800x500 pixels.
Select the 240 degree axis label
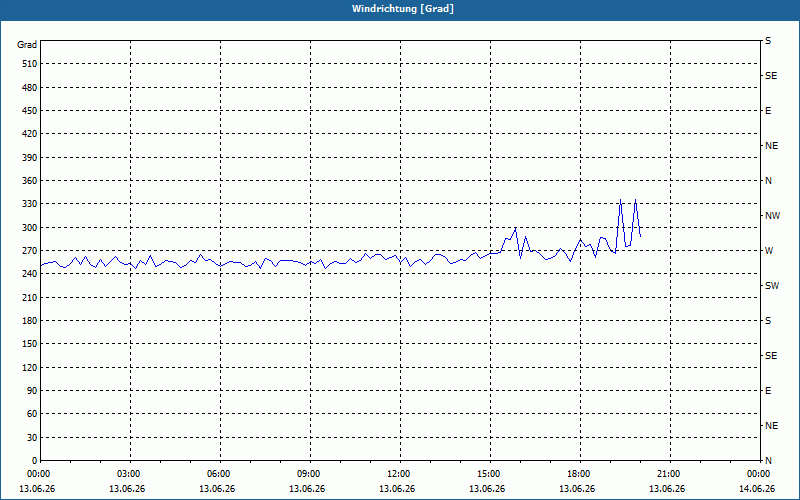[x=30, y=274]
